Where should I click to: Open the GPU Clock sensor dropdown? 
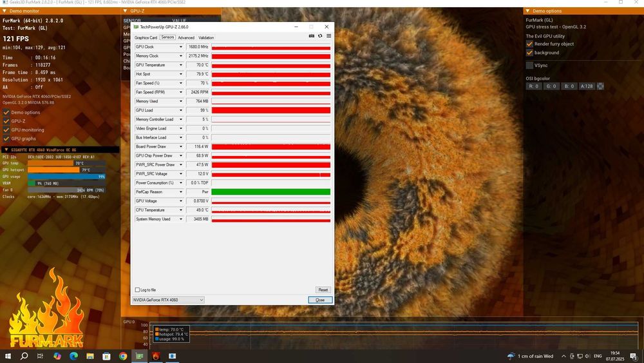(181, 47)
